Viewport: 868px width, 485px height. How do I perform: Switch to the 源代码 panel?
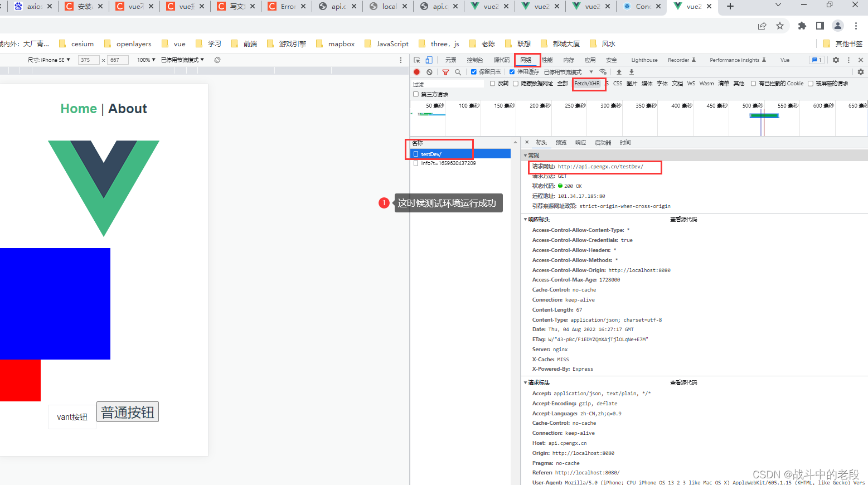(502, 60)
